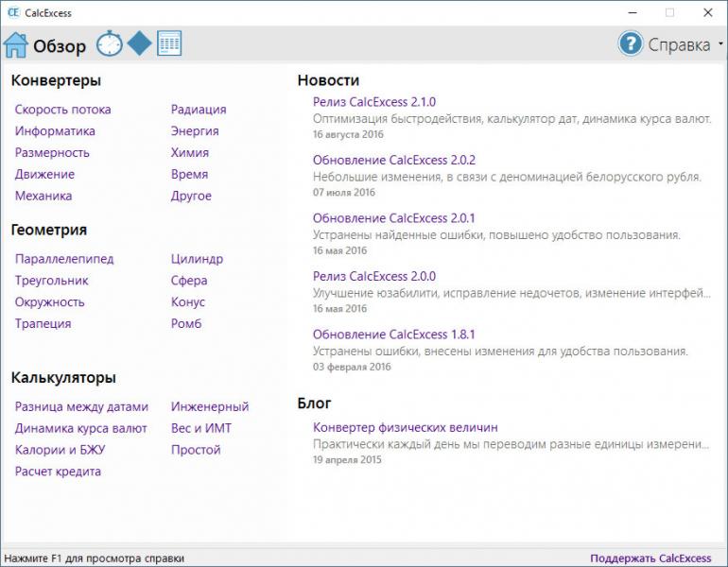Screen dimensions: 728x567
Task: Open the Время converter
Action: [189, 175]
